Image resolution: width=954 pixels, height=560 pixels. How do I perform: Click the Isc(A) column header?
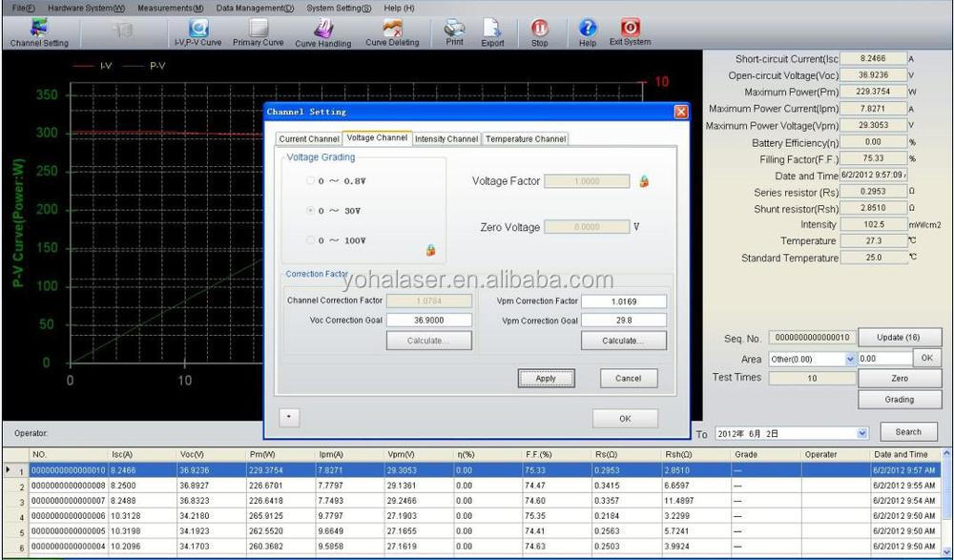coord(143,455)
